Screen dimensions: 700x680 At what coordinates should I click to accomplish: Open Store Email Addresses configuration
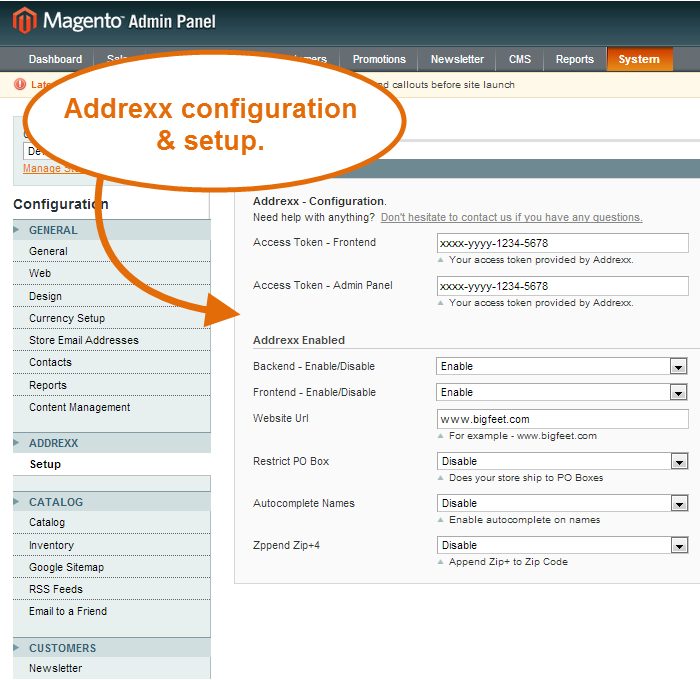click(x=112, y=340)
